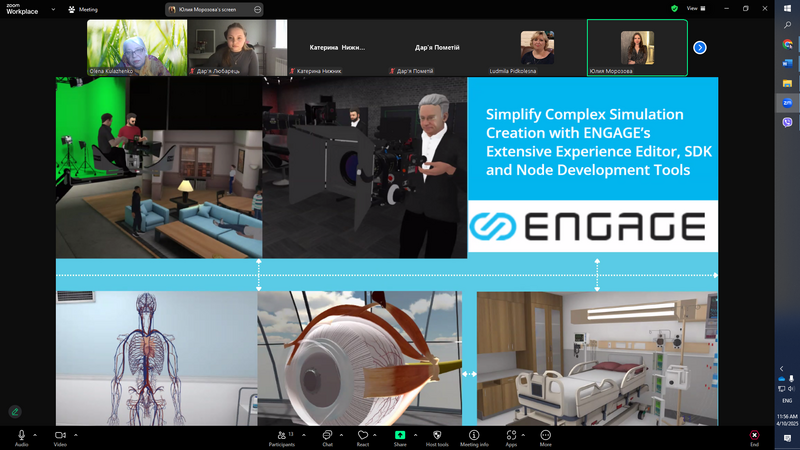Select Дар'я Любарець video thumbnail

point(238,47)
